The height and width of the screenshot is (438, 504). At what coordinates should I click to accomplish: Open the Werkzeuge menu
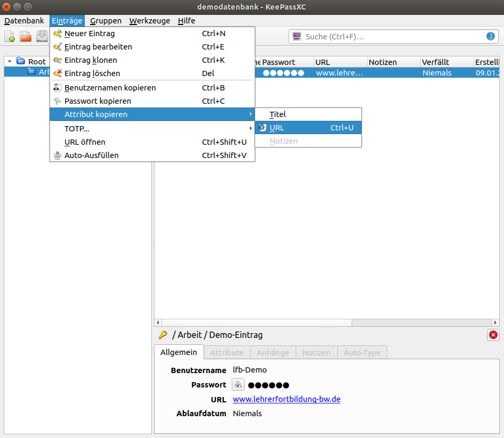(150, 21)
